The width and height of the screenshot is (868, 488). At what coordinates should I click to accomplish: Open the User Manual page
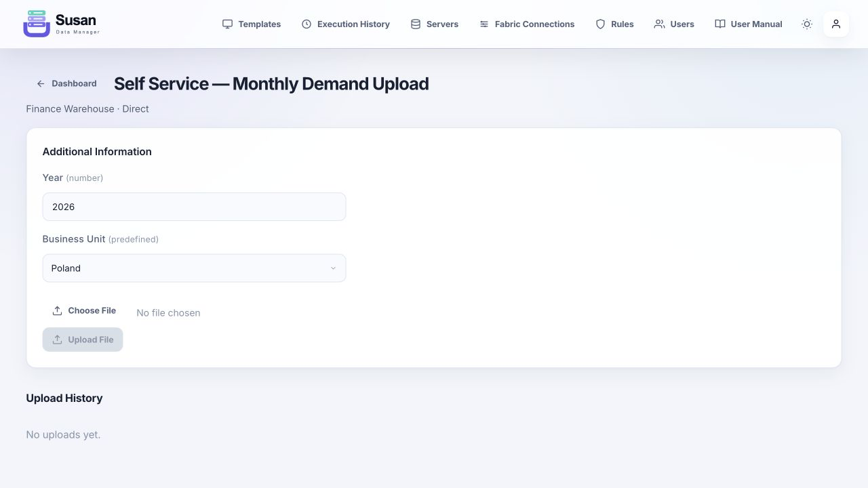pos(749,24)
